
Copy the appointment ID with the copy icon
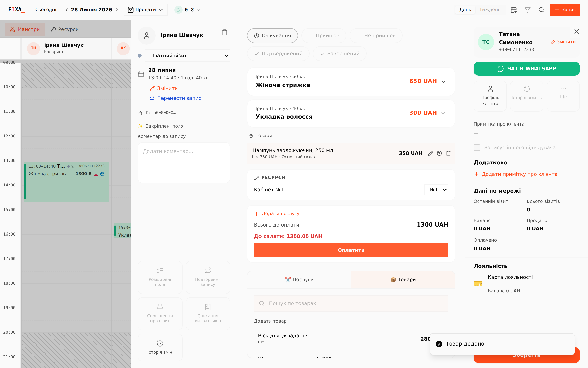(140, 113)
